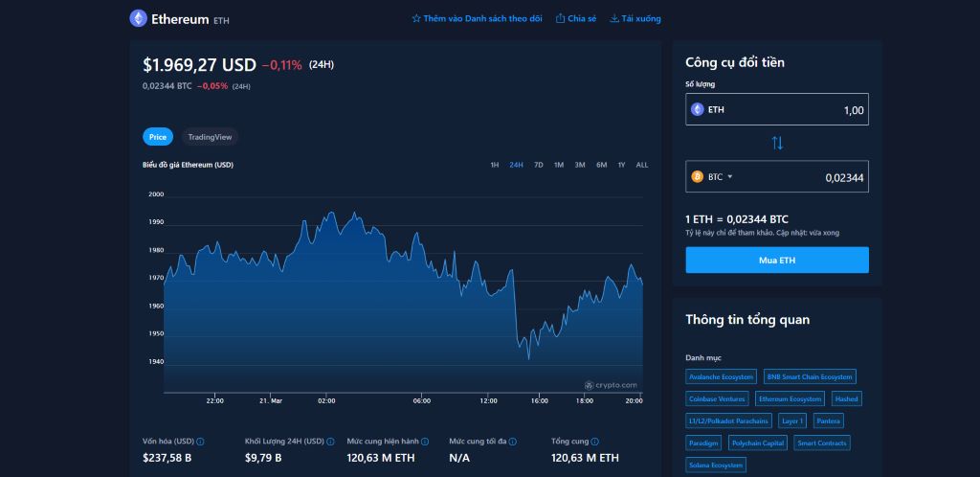Screen dimensions: 980x477
Task: Click the ETH amount input showing 1,00
Action: [x=777, y=109]
